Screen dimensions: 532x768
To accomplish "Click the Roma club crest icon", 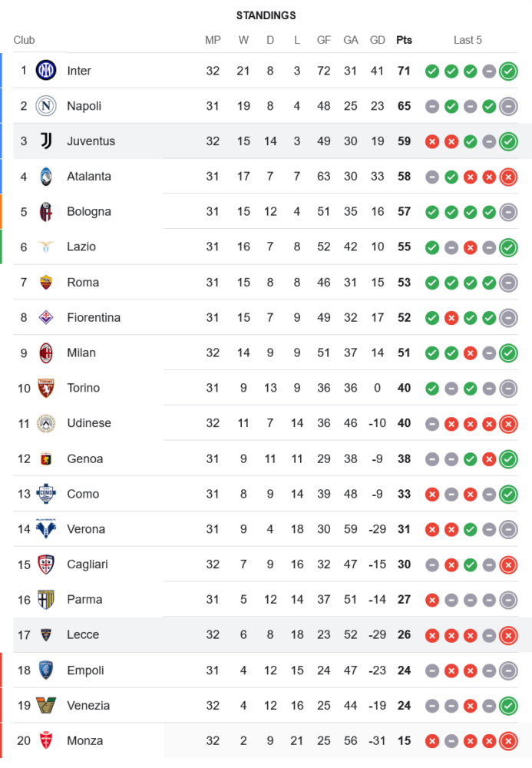I will (x=46, y=283).
